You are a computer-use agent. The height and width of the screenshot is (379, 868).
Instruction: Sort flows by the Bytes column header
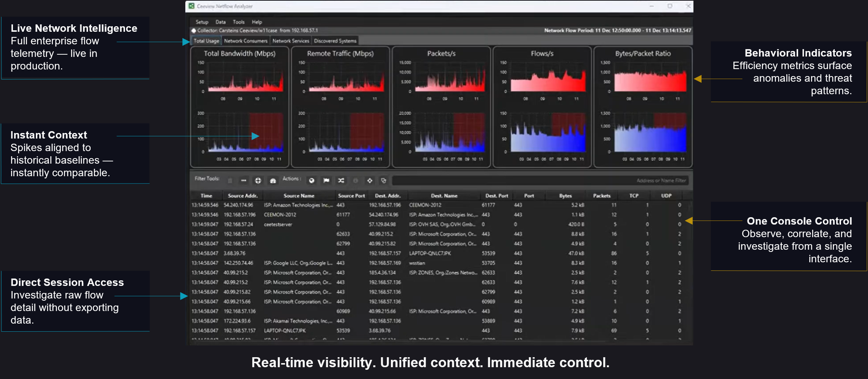tap(565, 196)
